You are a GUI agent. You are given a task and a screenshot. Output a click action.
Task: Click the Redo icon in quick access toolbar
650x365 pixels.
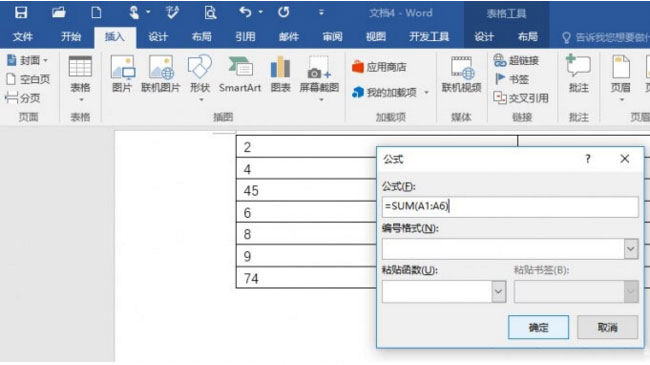point(284,12)
